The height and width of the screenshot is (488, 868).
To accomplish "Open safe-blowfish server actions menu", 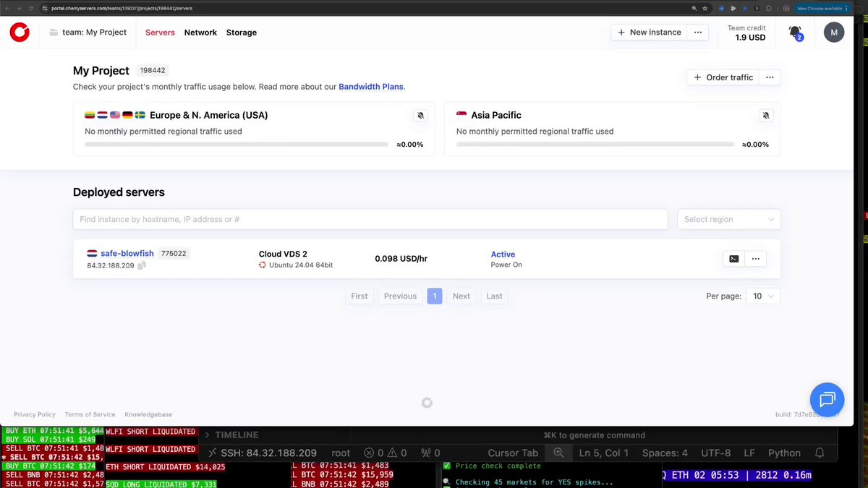I will coord(756,259).
